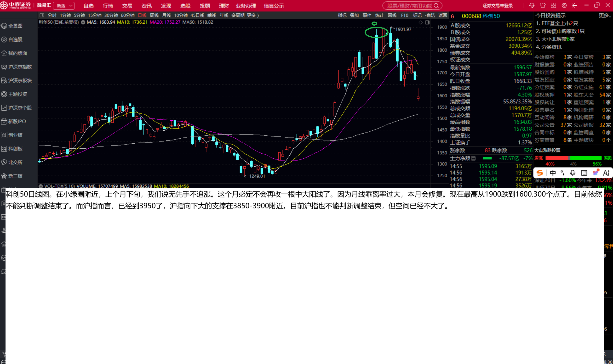The height and width of the screenshot is (364, 613).
Task: Click -自选 to remove from watchlist
Action: [430, 15]
